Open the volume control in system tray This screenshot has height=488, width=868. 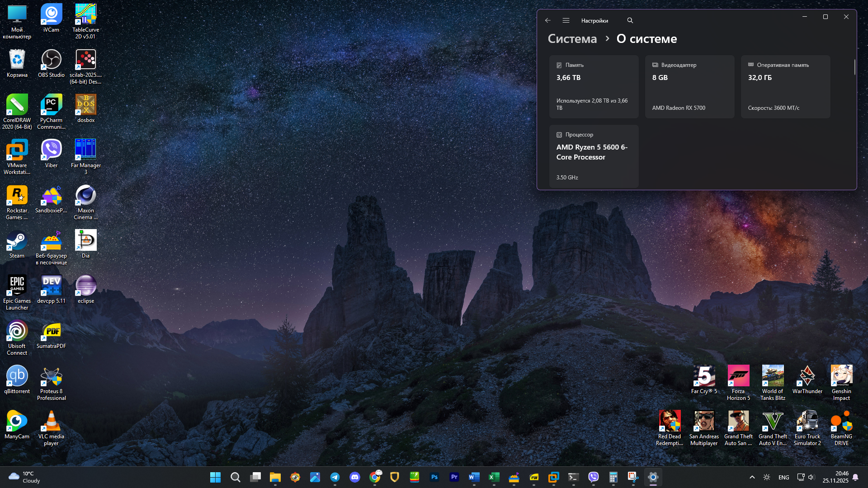click(811, 477)
